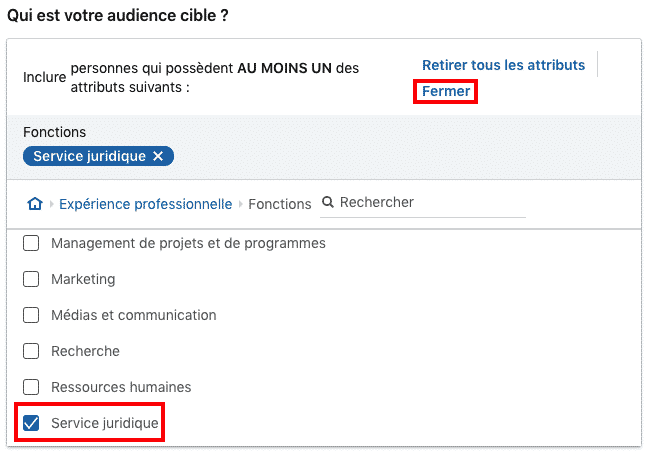Check the Management de projets et de programmes box

pyautogui.click(x=31, y=243)
